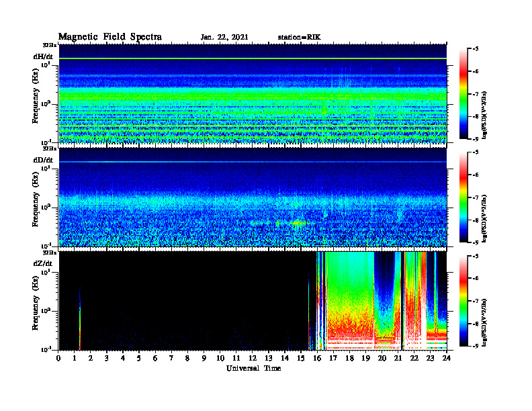Click hour "13" on the time axis
532x411 pixels.
[269, 358]
